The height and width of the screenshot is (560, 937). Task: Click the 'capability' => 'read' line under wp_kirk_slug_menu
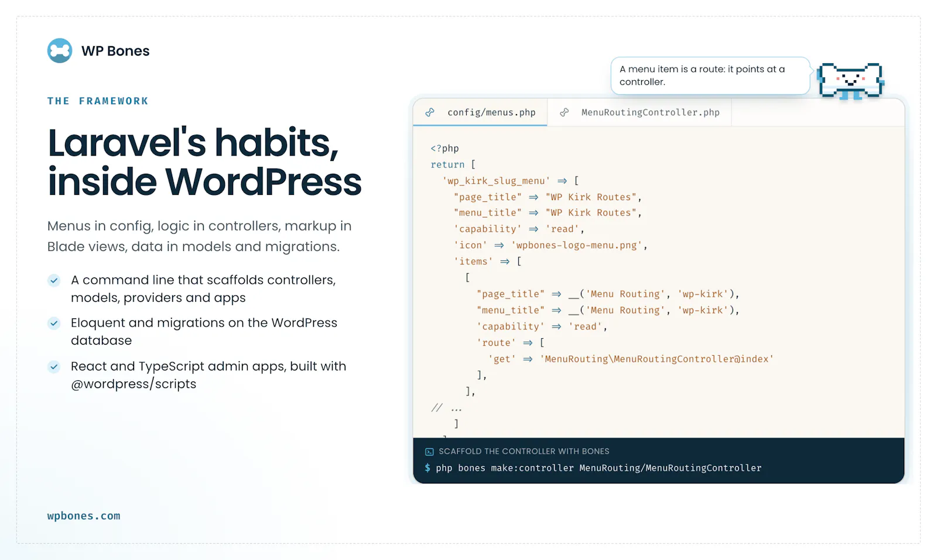point(519,229)
